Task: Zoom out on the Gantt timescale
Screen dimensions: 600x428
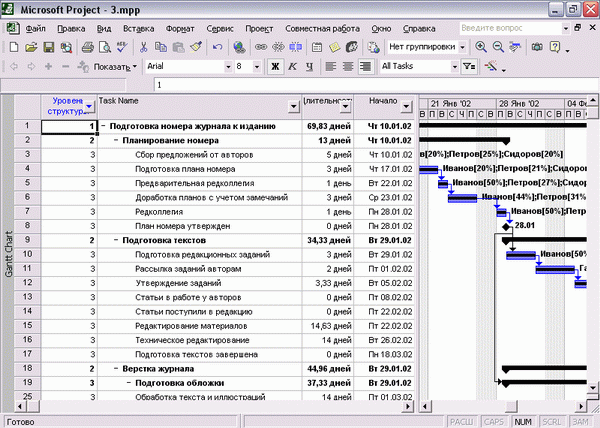Action: [498, 47]
